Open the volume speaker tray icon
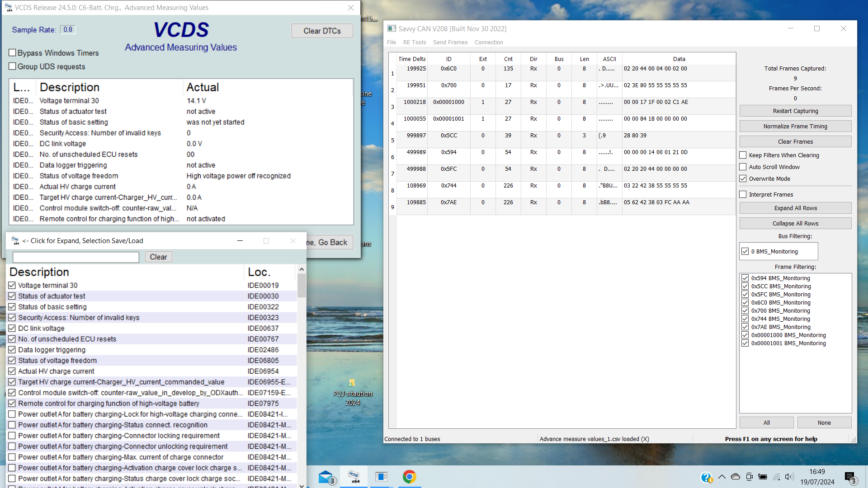Image resolution: width=868 pixels, height=488 pixels. (x=789, y=477)
